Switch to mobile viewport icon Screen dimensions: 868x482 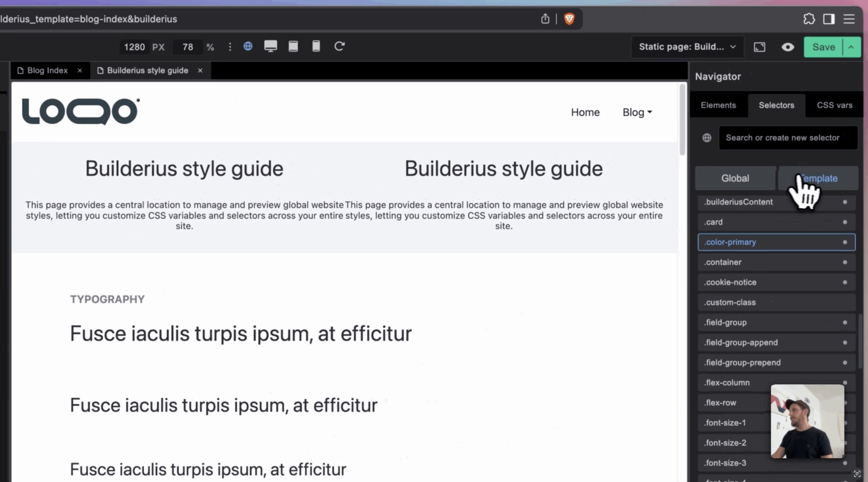(316, 46)
